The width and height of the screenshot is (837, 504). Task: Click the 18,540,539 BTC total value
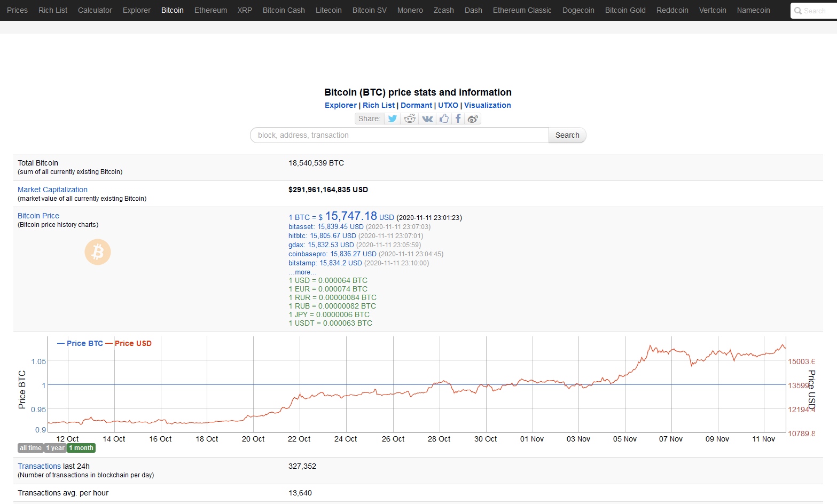point(316,163)
